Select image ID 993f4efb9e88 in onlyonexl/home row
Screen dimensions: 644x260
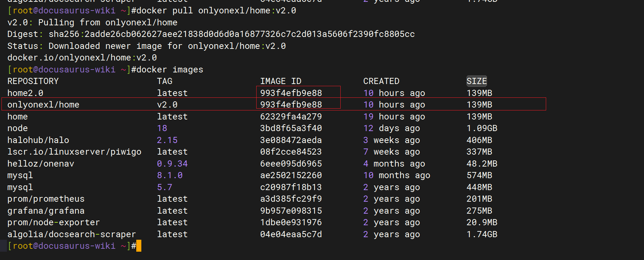pyautogui.click(x=291, y=105)
